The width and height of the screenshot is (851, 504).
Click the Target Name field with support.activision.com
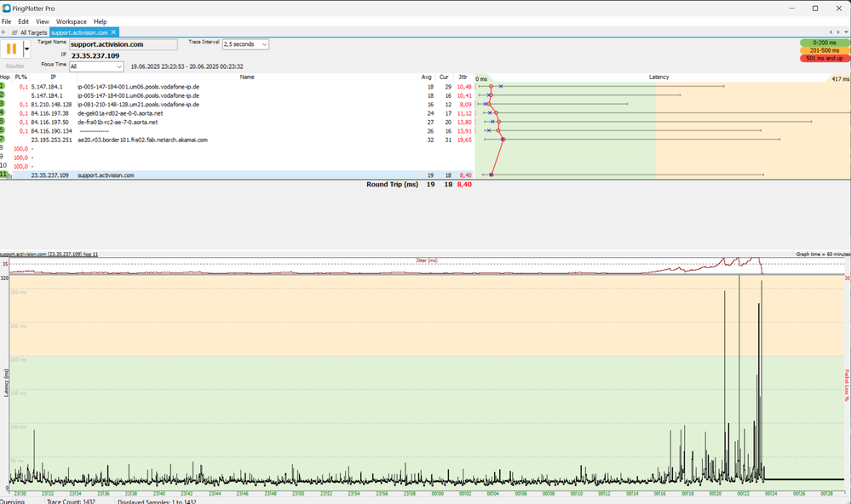coord(124,44)
